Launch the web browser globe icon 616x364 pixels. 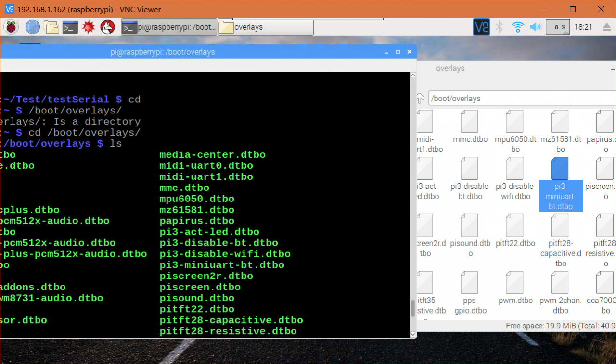click(32, 27)
